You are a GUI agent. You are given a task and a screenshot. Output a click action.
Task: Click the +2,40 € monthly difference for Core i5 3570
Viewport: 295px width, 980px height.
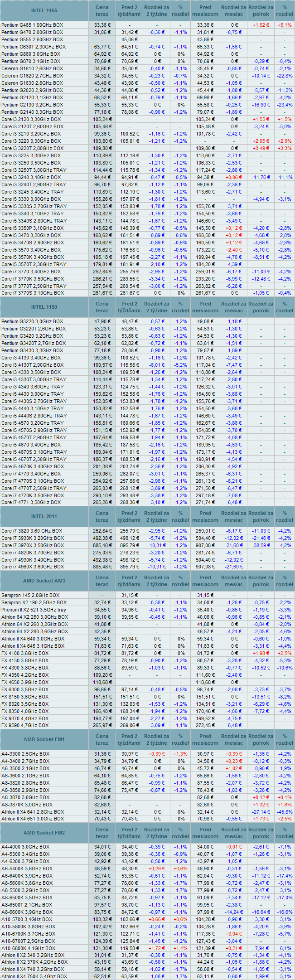[234, 250]
